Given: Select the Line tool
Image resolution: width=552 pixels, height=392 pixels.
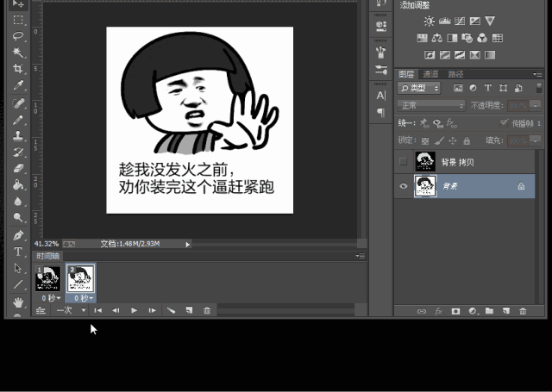Looking at the screenshot, I should click(18, 284).
